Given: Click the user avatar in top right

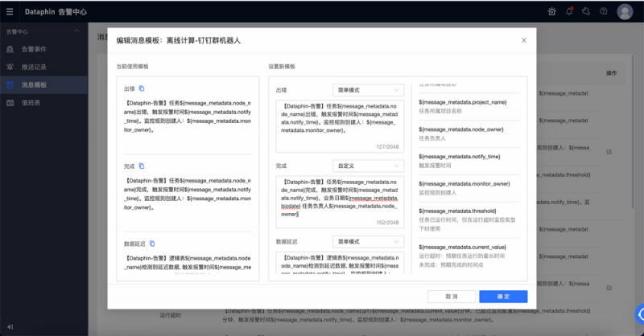Looking at the screenshot, I should tap(625, 11).
